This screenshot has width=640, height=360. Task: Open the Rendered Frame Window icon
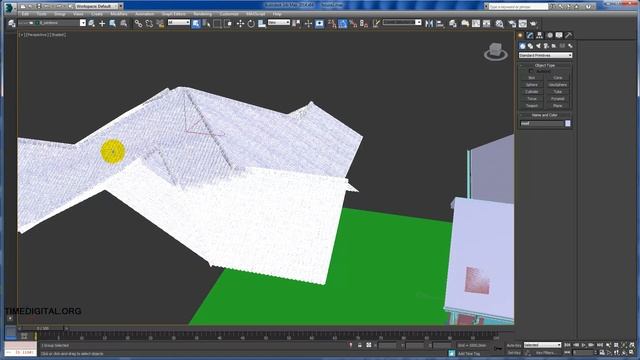coord(522,24)
